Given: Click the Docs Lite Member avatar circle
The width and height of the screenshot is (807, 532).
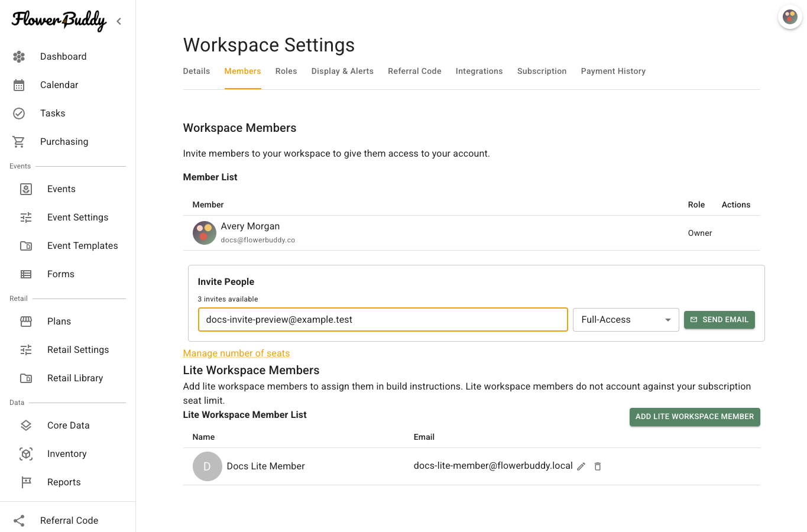Looking at the screenshot, I should 208,466.
